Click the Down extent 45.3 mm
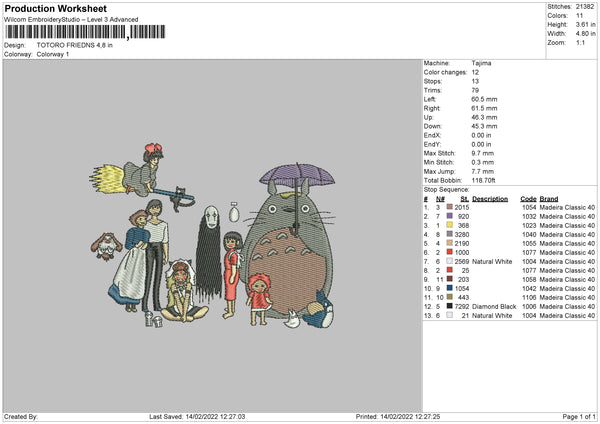Viewport: 600px width, 424px height. coord(484,126)
